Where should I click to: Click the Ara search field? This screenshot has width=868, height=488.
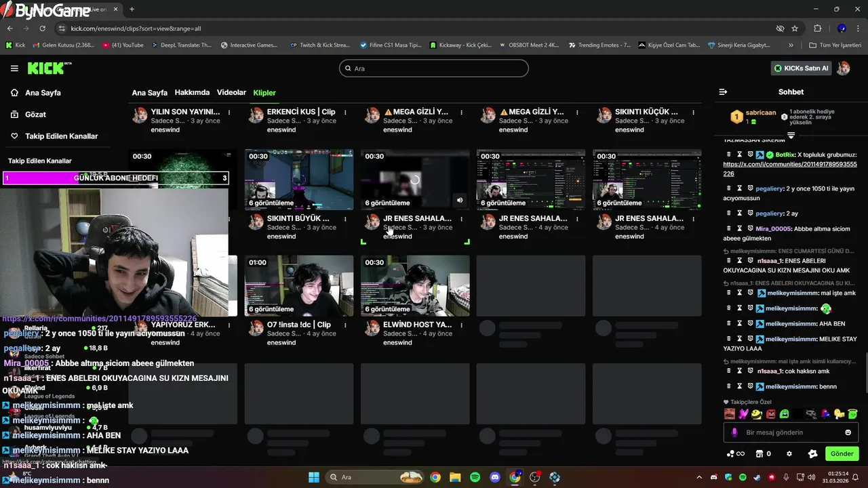(434, 68)
